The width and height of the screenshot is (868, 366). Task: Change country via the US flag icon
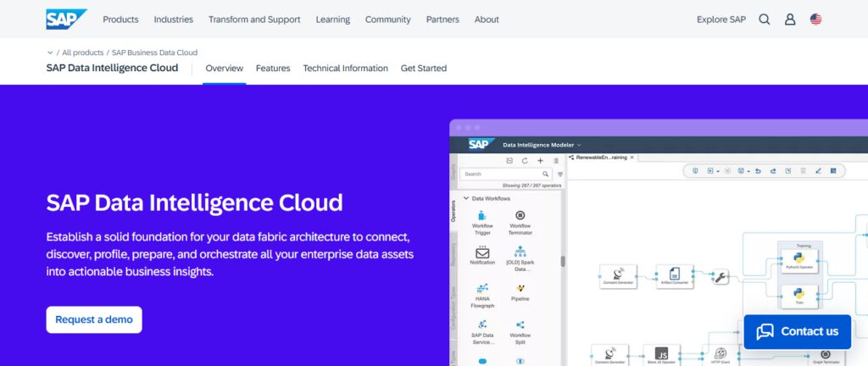(x=816, y=19)
